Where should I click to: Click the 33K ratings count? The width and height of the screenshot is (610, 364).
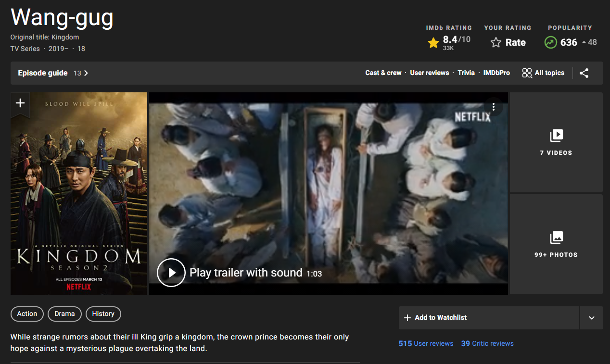click(448, 48)
